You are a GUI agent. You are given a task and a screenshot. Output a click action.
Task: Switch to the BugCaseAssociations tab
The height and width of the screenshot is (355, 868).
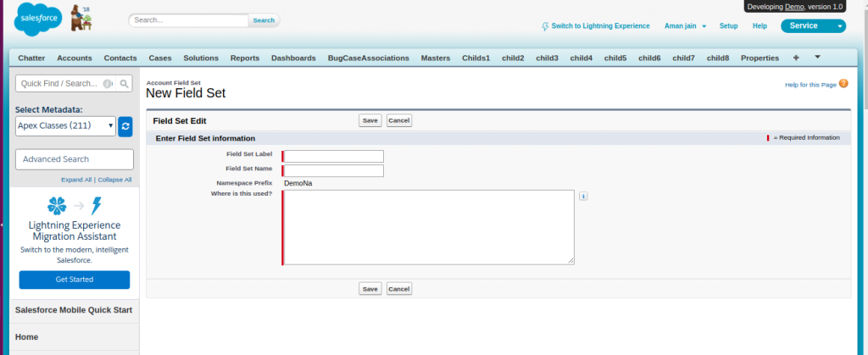coord(368,58)
